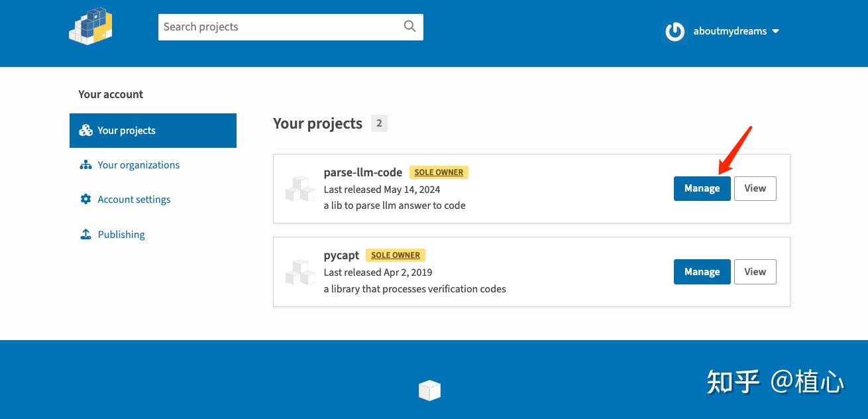
Task: Click the aboutmydreams avatar icon
Action: (x=675, y=31)
